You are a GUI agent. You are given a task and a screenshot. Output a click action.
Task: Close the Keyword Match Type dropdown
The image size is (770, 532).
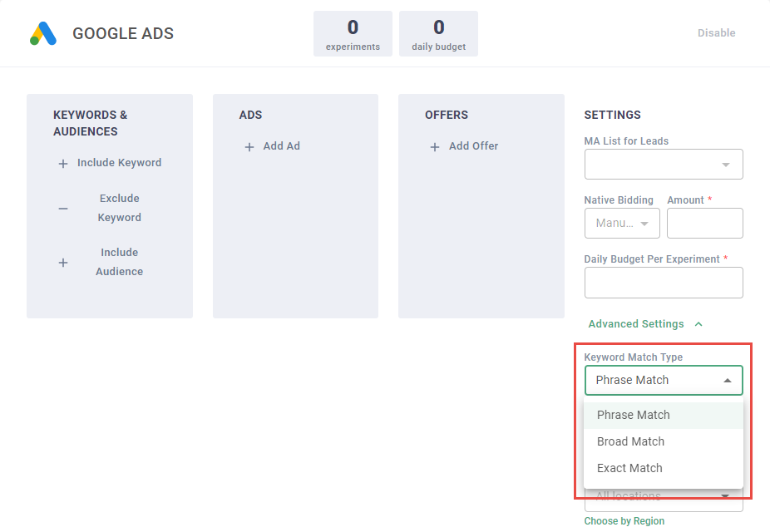pyautogui.click(x=727, y=381)
